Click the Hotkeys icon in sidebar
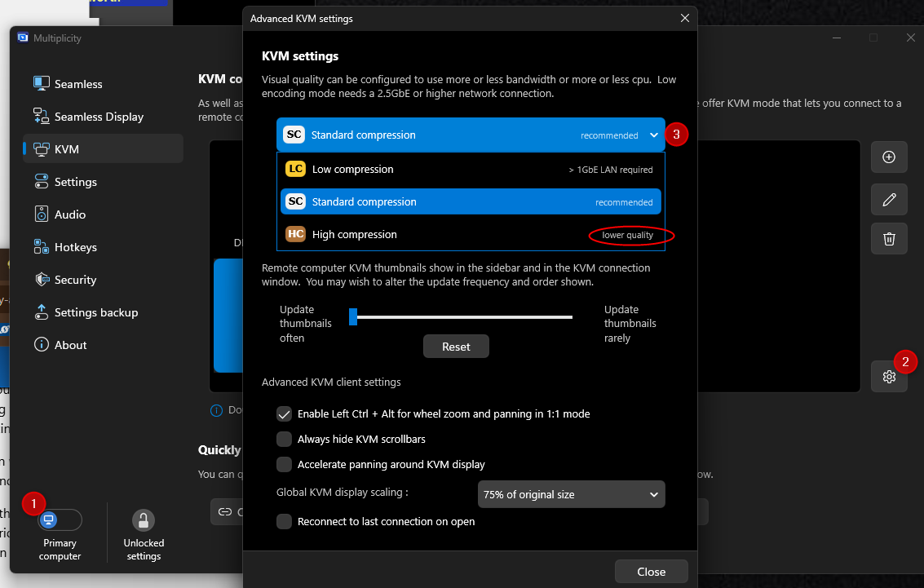This screenshot has width=924, height=588. (42, 247)
